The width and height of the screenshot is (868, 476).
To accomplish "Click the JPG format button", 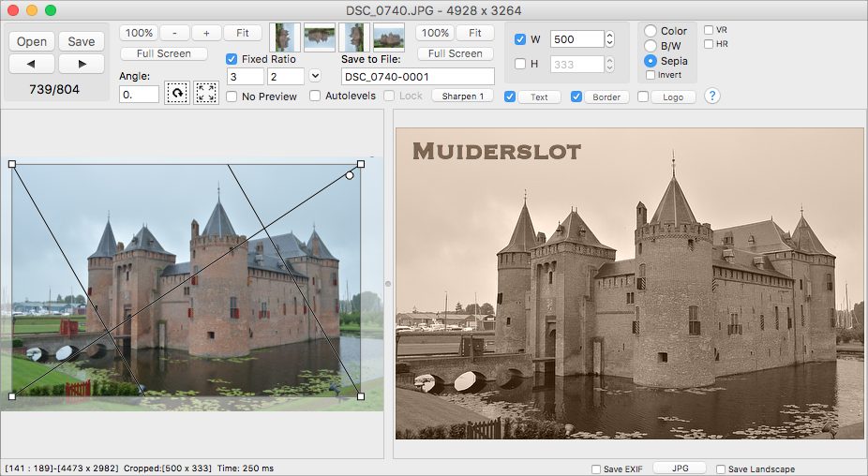I will pyautogui.click(x=681, y=469).
